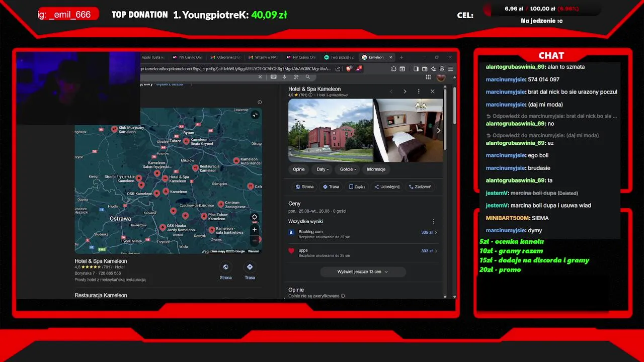Viewport: 644px width, 362px height.
Task: Click the share icon in address bar
Action: click(338, 69)
